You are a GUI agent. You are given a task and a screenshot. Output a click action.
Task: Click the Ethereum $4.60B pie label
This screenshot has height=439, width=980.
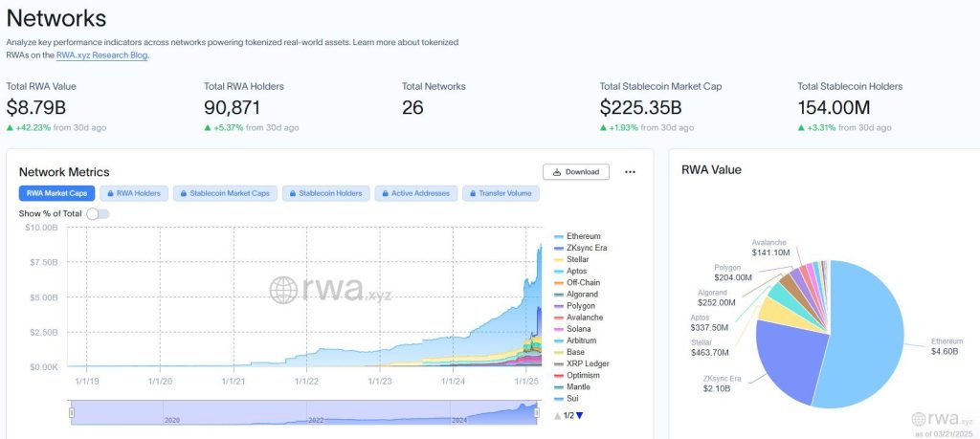[x=947, y=346]
